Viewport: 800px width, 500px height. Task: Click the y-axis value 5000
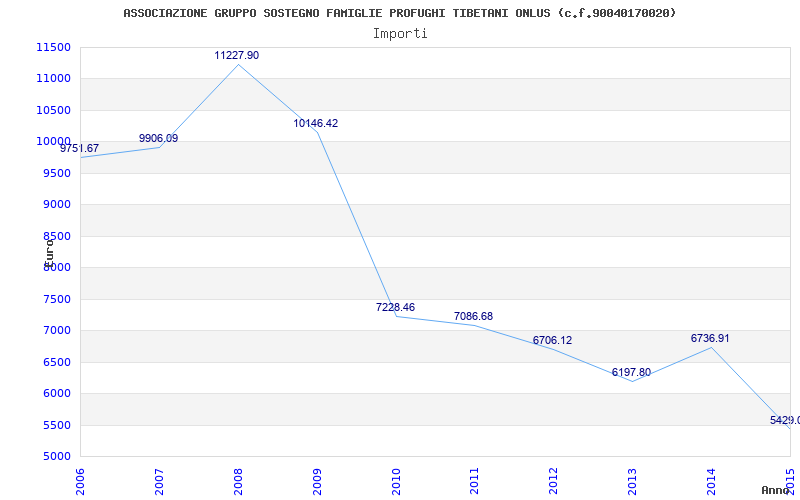[56, 456]
